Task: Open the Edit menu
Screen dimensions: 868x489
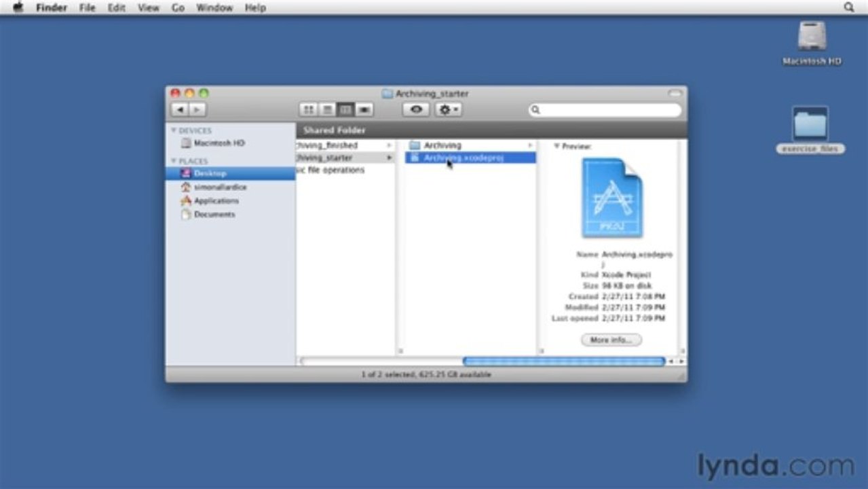Action: (117, 7)
